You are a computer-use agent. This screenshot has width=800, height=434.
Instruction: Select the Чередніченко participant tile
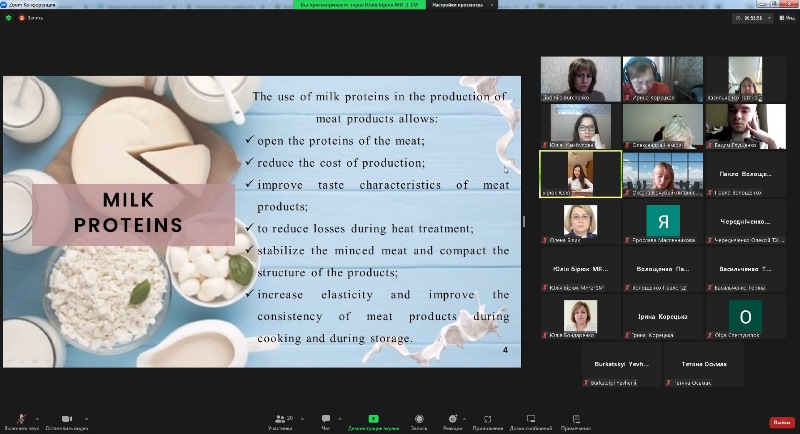click(745, 221)
